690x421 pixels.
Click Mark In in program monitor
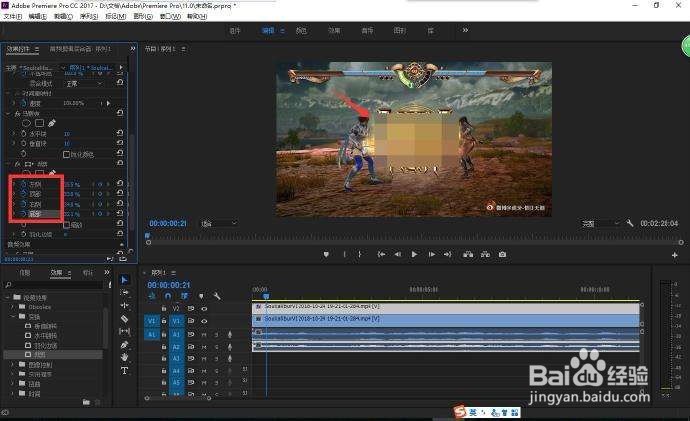(x=344, y=254)
